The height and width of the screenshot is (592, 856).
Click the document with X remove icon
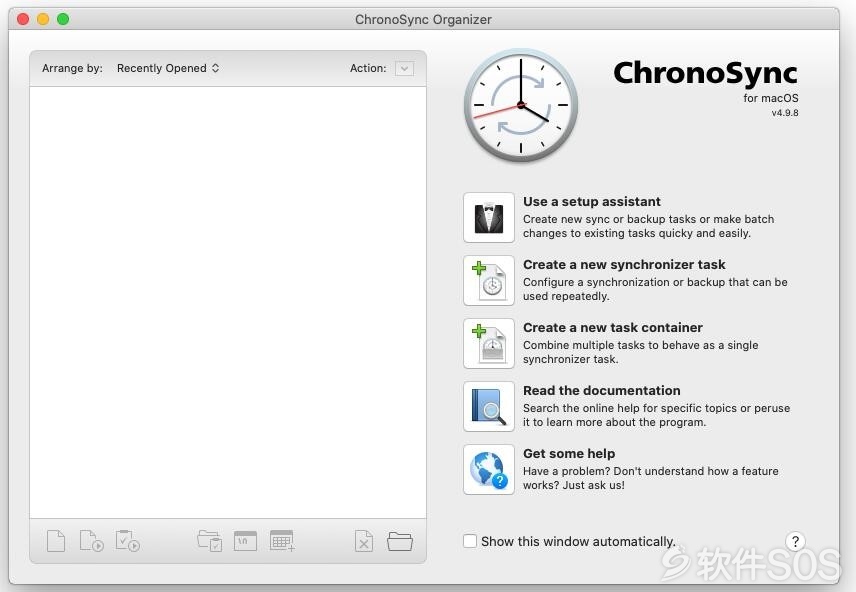364,541
